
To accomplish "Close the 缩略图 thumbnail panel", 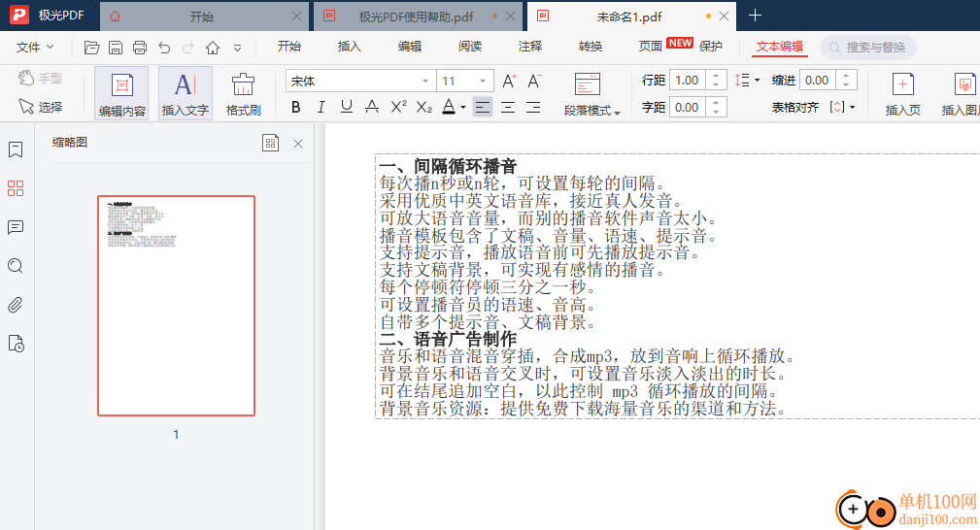I will coord(298,144).
